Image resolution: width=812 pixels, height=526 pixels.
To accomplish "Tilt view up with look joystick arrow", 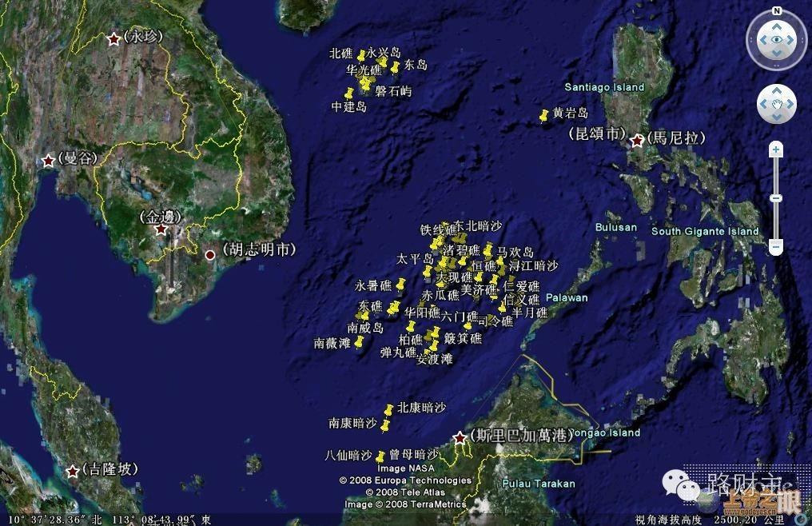I will 777,26.
